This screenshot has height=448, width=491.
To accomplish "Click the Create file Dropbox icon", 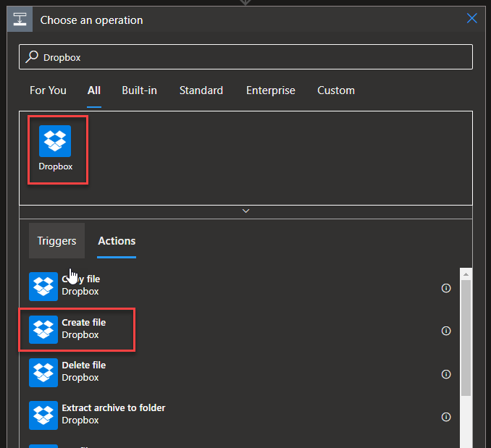I will [x=43, y=329].
